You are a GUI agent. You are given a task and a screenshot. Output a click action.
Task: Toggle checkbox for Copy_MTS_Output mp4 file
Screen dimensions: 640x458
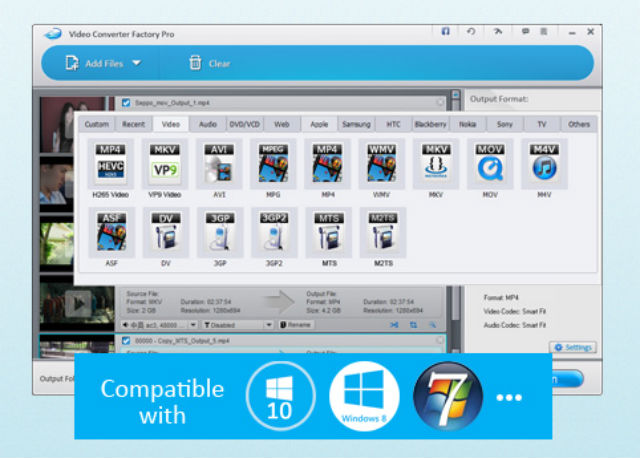126,340
